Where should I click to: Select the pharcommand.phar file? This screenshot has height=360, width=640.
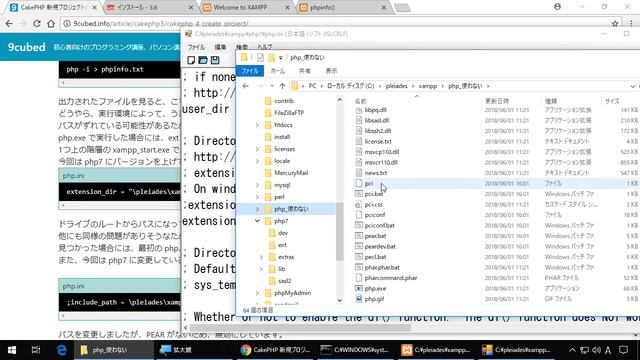pos(391,278)
